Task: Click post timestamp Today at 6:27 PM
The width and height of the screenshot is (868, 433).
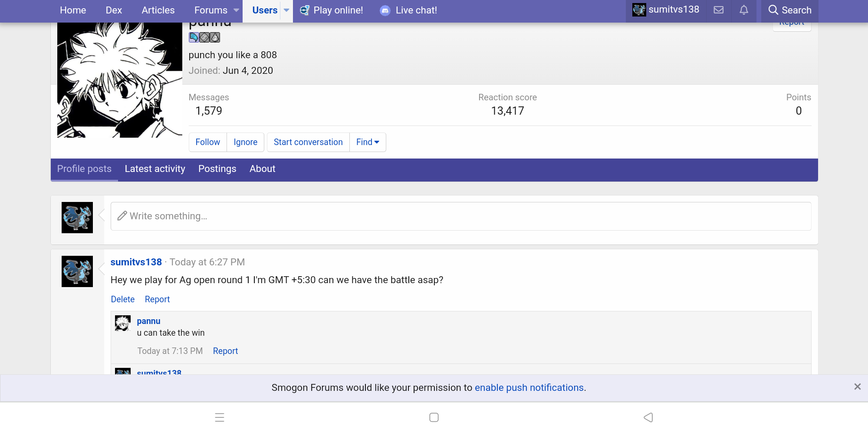Action: tap(207, 262)
